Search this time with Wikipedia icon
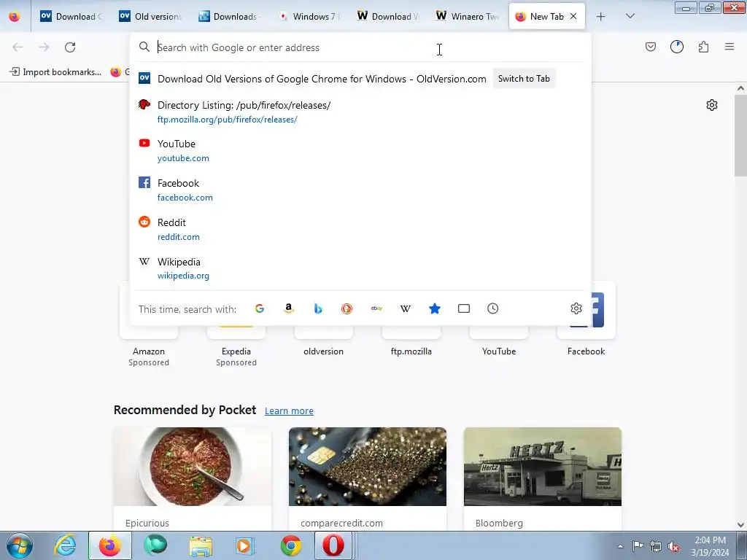The image size is (747, 560). (x=406, y=308)
